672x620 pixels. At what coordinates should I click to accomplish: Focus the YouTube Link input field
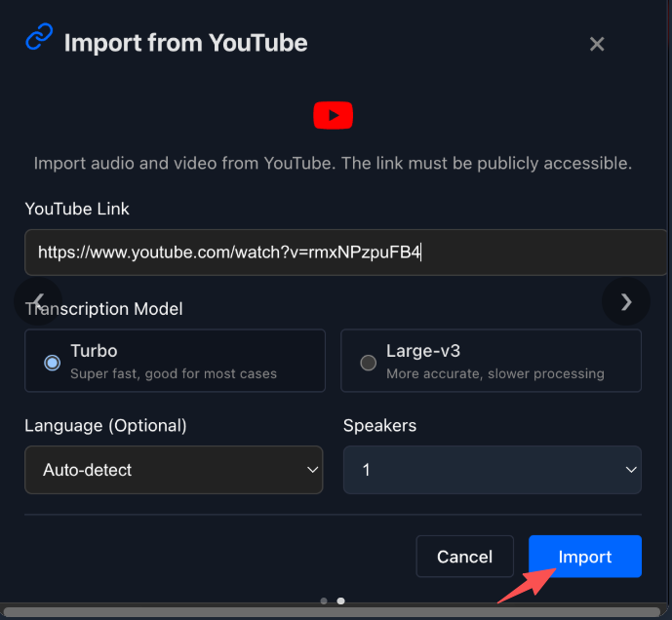[x=345, y=252]
